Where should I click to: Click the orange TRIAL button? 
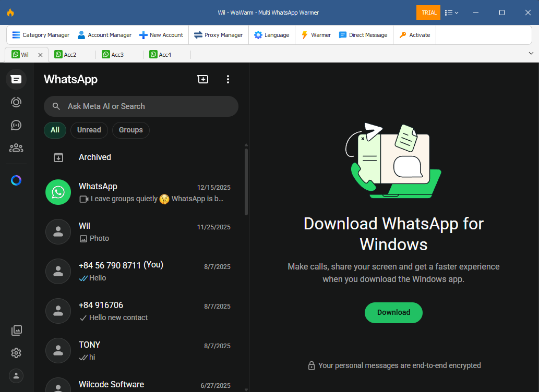(428, 13)
